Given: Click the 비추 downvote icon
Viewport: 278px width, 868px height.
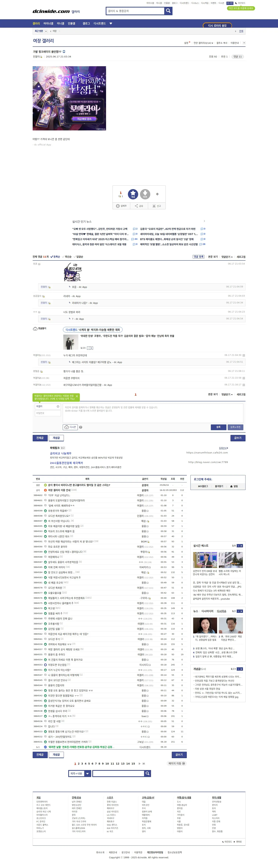Looking at the screenshot, I should (145, 194).
